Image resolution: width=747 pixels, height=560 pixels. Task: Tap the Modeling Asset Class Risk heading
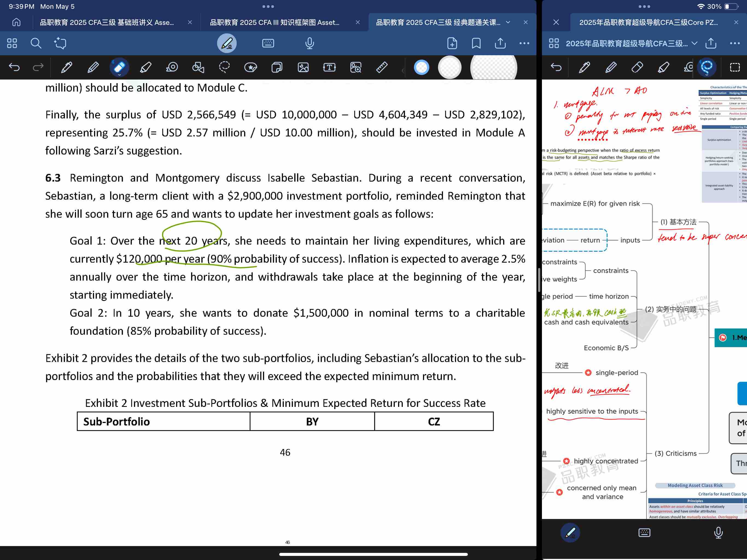695,485
